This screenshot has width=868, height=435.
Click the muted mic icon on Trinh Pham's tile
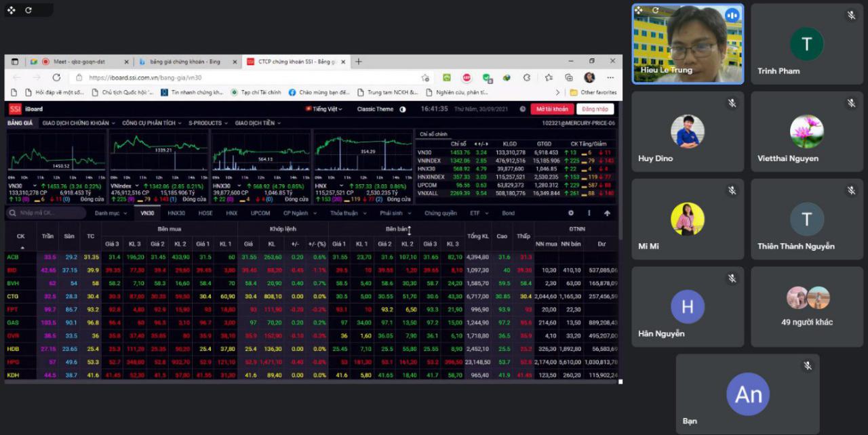pos(851,15)
